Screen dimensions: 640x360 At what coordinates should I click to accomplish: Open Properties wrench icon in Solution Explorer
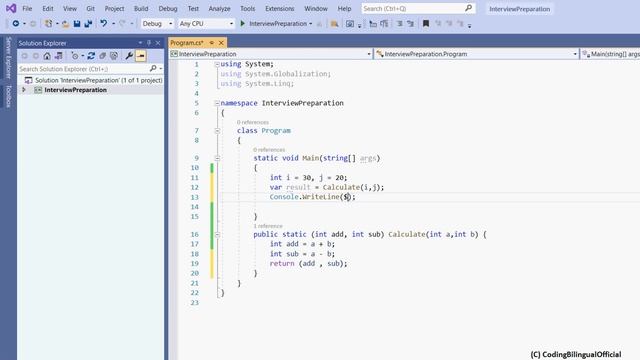coord(129,56)
